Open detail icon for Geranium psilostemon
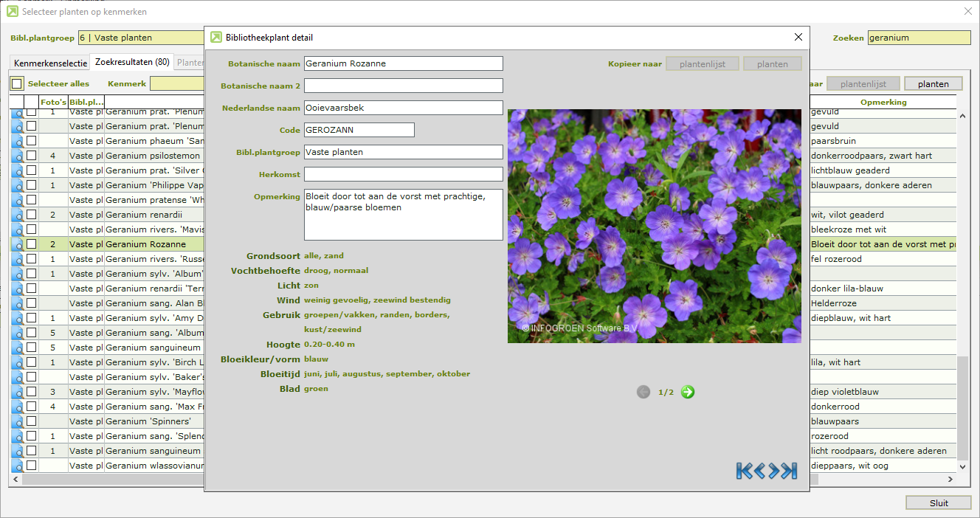The height and width of the screenshot is (518, 980). (17, 156)
